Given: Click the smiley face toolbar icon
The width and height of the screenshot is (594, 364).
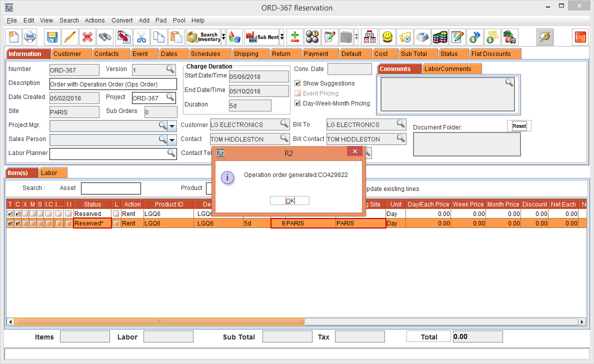Looking at the screenshot, I should pyautogui.click(x=387, y=37).
